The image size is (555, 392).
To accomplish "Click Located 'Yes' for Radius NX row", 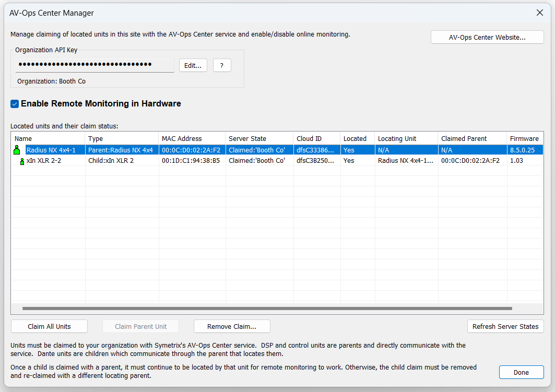I will [349, 150].
